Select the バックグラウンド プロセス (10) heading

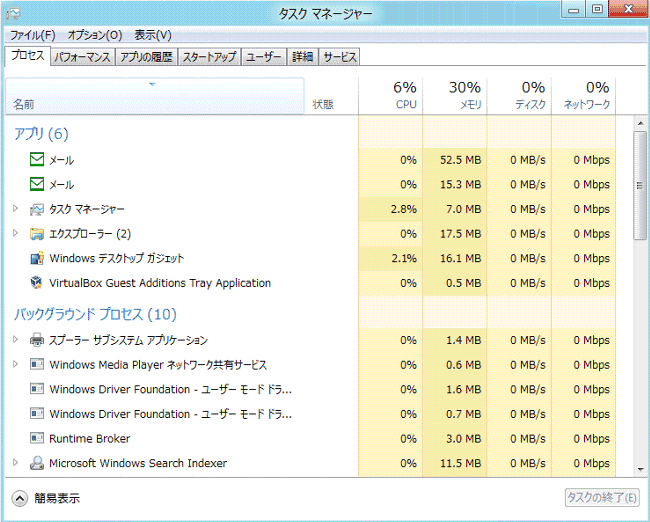95,314
